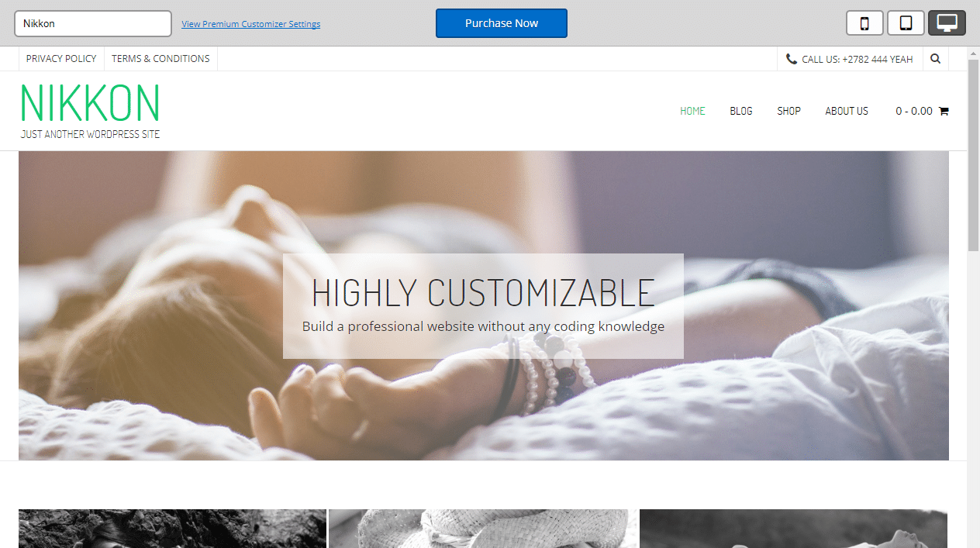Click the Purchase Now button

pos(502,23)
